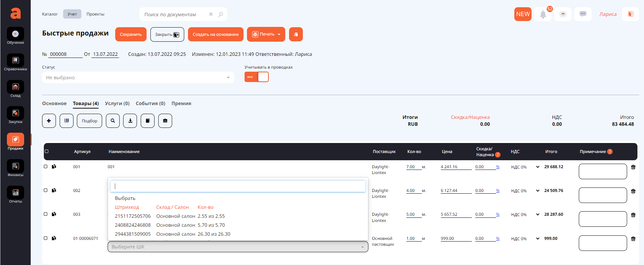Screen dimensions: 644x265
Task: Click the barcode scanner icon button
Action: [66, 121]
